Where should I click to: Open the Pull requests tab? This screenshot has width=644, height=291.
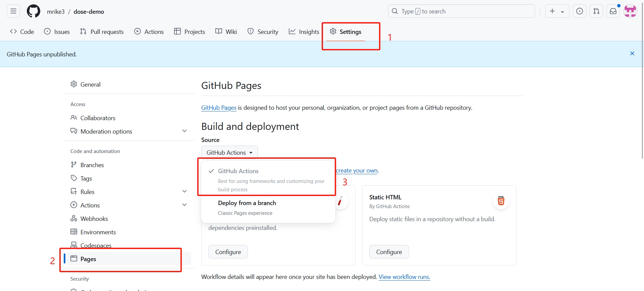pos(102,32)
